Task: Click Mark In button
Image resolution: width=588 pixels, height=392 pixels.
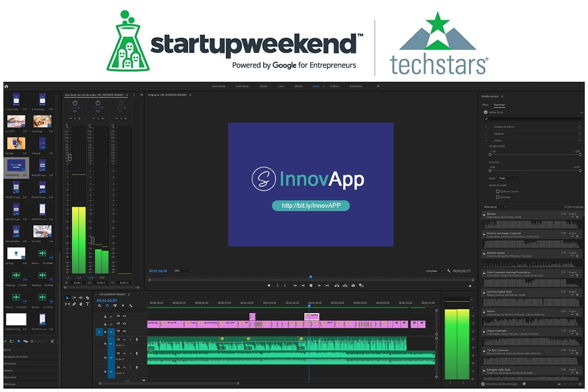Action: click(277, 286)
